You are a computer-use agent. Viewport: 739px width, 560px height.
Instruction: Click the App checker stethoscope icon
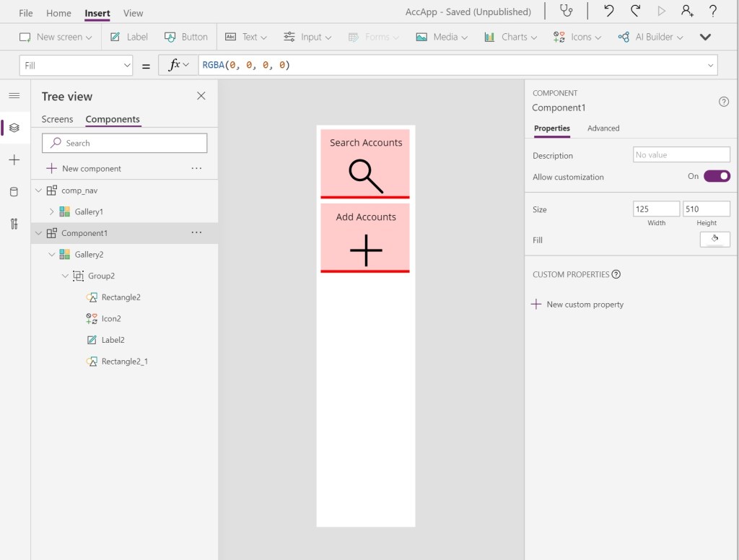point(567,12)
